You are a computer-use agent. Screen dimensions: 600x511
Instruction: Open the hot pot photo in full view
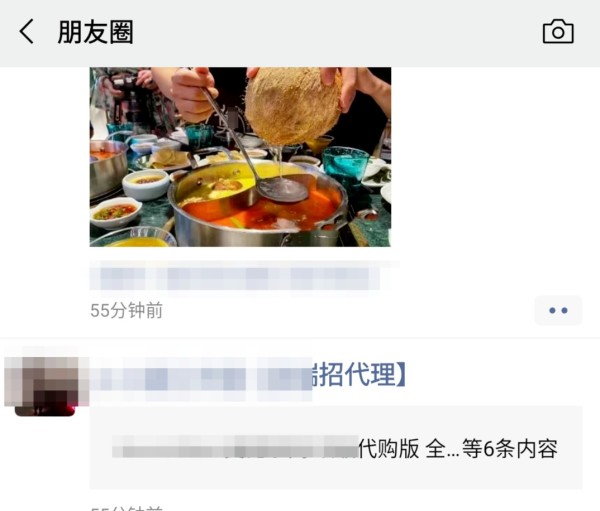(240, 157)
